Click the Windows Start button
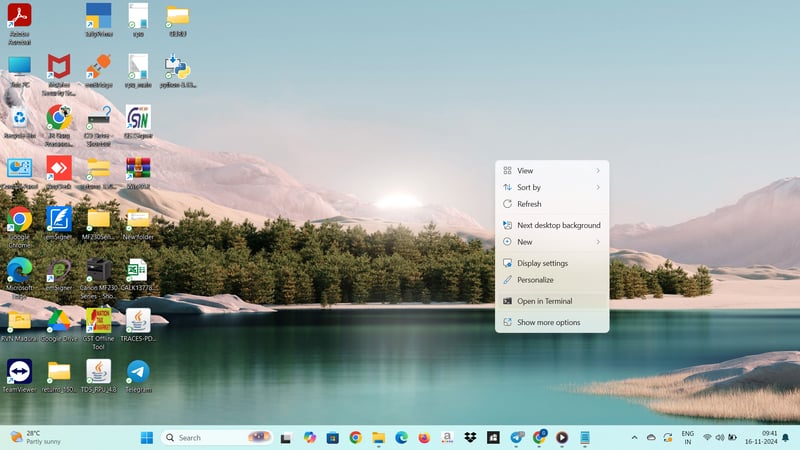 click(147, 437)
